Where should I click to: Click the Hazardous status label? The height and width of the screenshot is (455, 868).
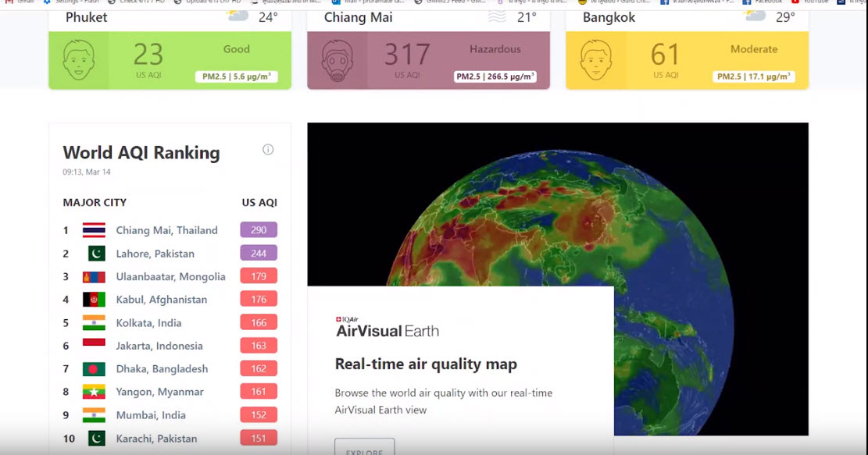pos(495,49)
